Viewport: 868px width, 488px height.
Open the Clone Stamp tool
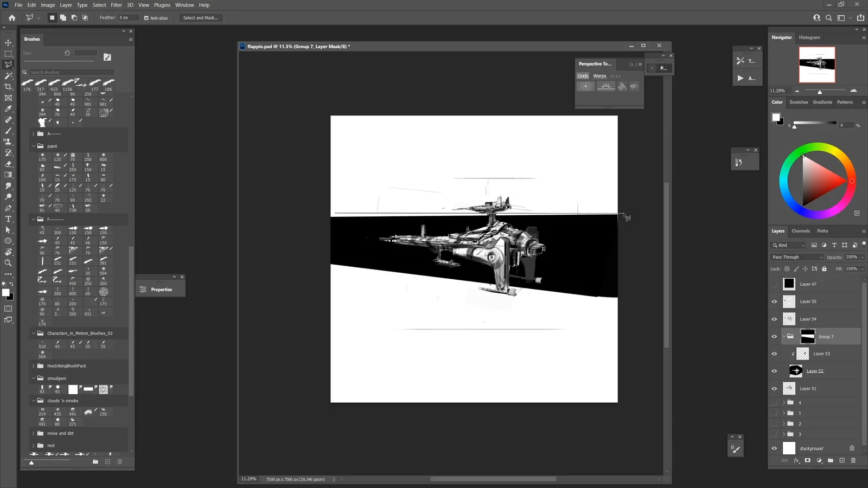click(8, 142)
